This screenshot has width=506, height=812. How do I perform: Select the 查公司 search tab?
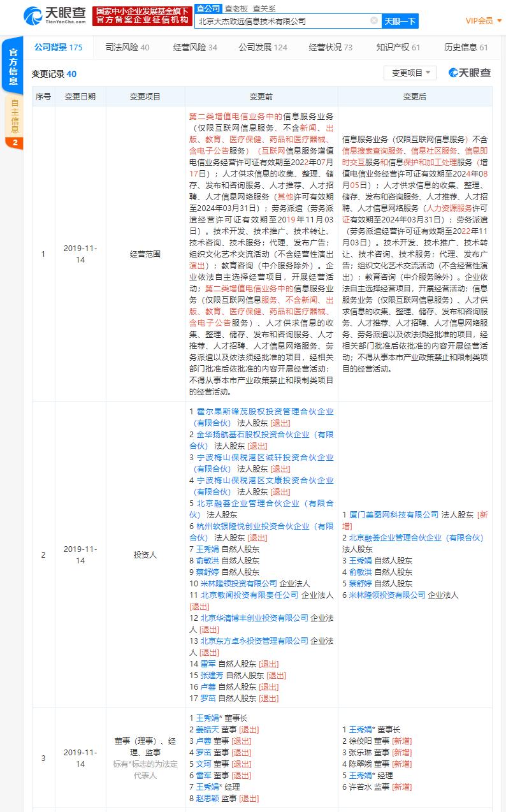tap(208, 8)
